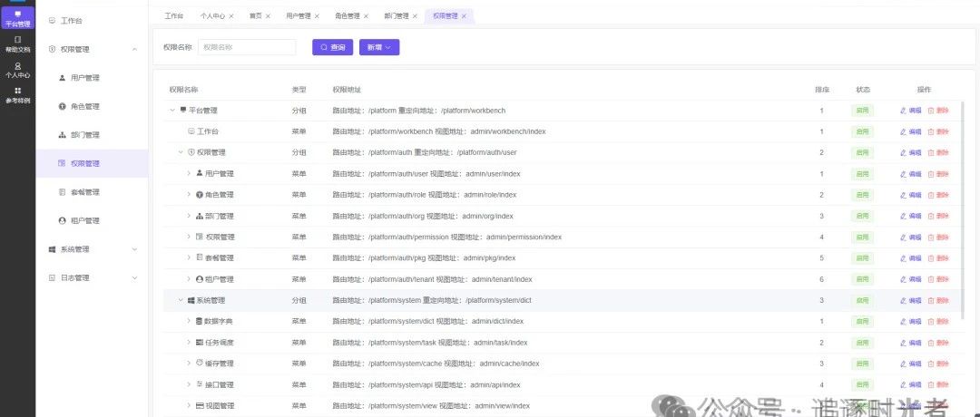
Task: Expand the 缓存管理 tree row
Action: coord(189,364)
